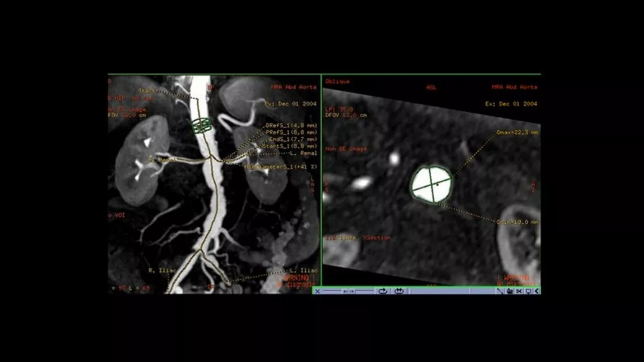Click the R. Iliac vessel label
This screenshot has height=362, width=644.
[162, 270]
